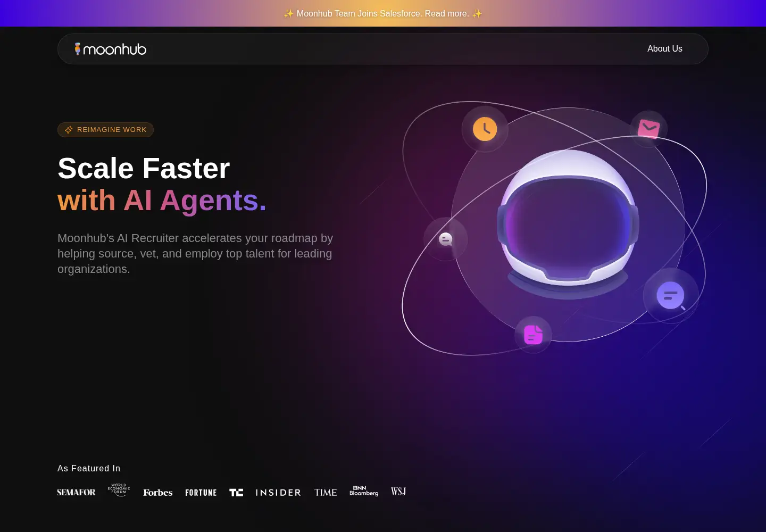Click the Fortune logo

point(201,493)
